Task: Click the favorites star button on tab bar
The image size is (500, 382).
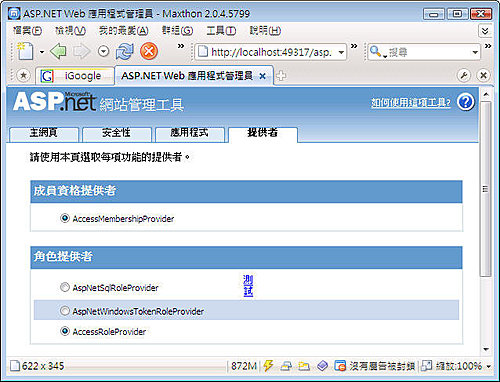Action: tap(23, 75)
